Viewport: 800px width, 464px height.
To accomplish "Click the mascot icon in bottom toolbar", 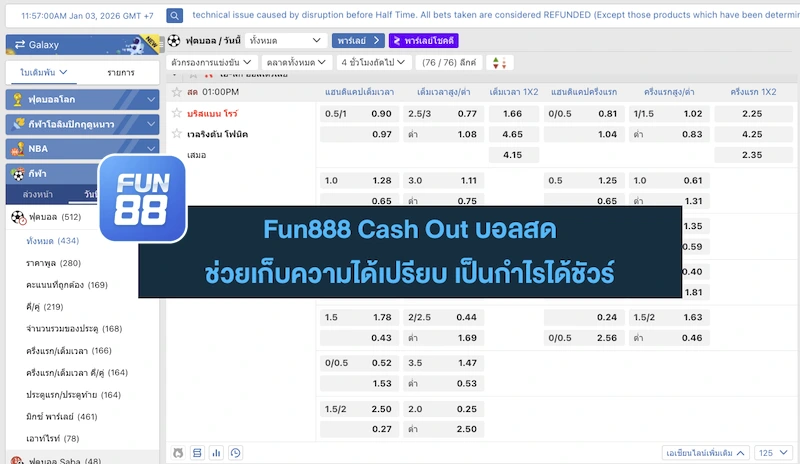I will 178,453.
